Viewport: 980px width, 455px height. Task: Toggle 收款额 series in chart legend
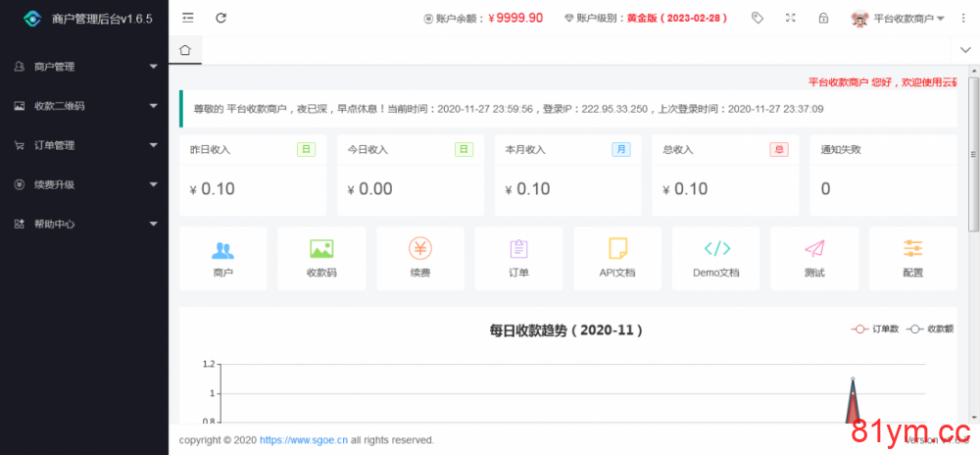coord(929,329)
